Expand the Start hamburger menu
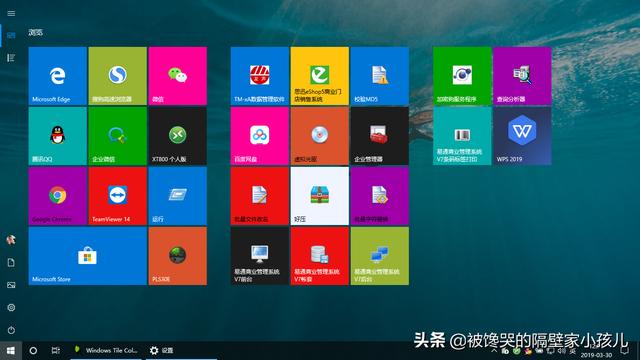Viewport: 640px width, 360px height. click(x=11, y=13)
